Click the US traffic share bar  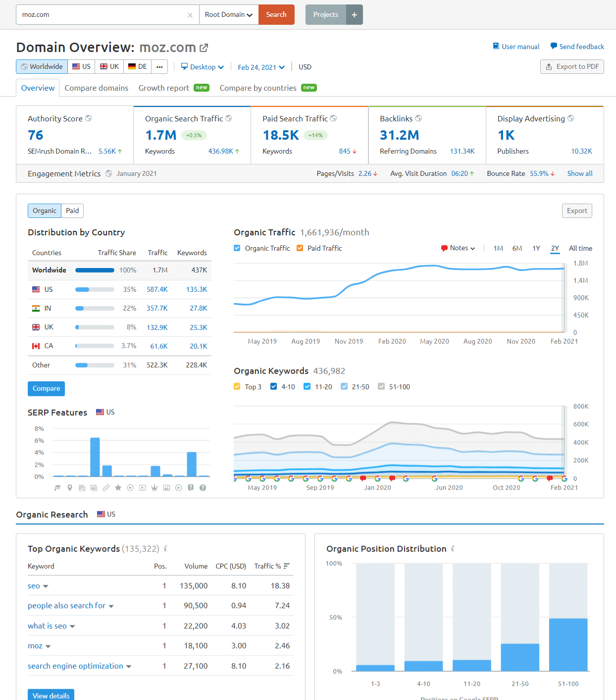[x=95, y=289]
